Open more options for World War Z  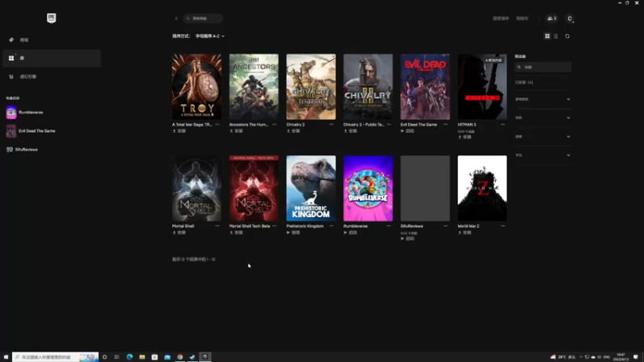point(502,226)
